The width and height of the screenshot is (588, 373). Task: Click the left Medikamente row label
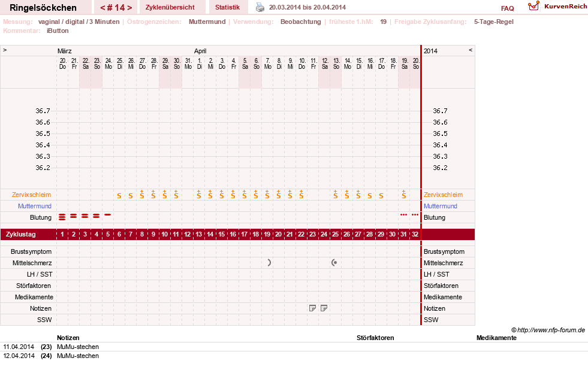34,297
